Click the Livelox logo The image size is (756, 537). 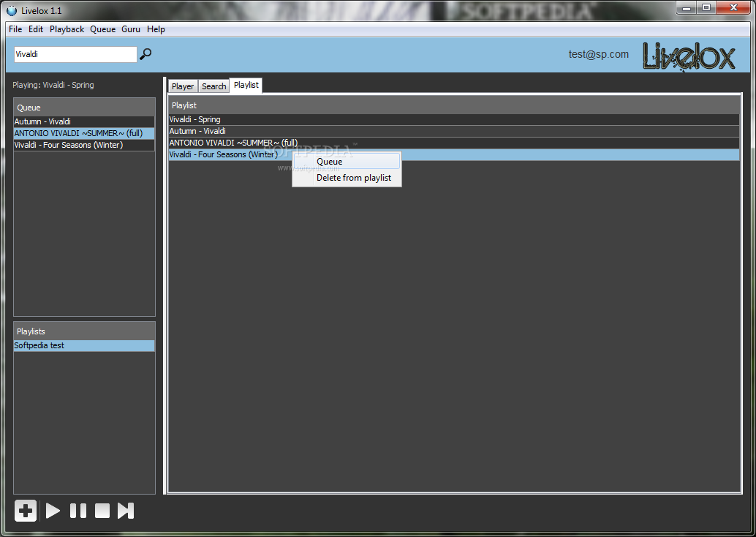pyautogui.click(x=689, y=56)
